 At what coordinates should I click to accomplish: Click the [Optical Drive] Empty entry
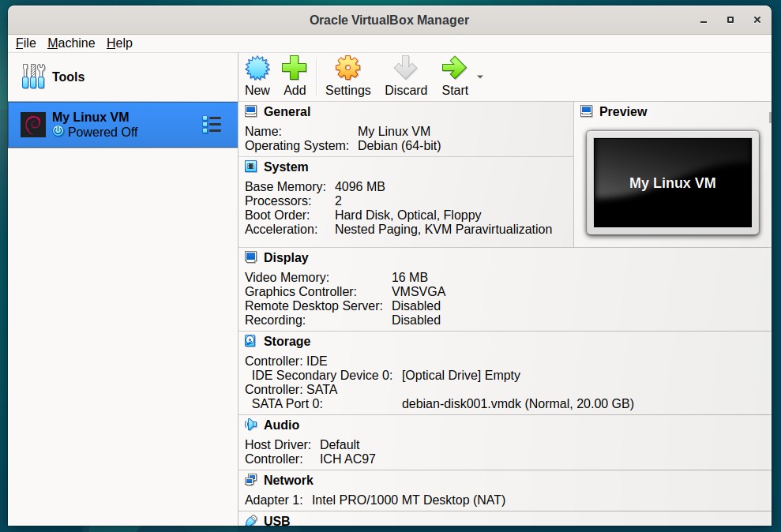[x=460, y=375]
